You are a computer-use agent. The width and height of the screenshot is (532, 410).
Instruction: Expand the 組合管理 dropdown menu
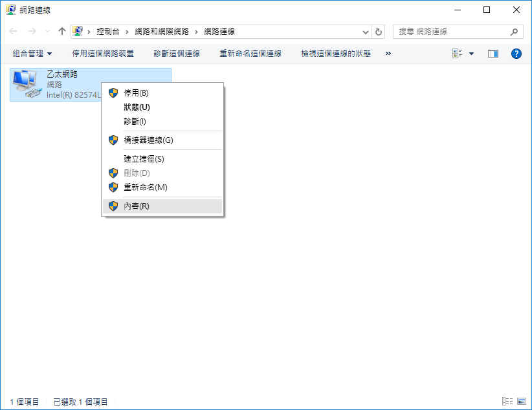[32, 54]
